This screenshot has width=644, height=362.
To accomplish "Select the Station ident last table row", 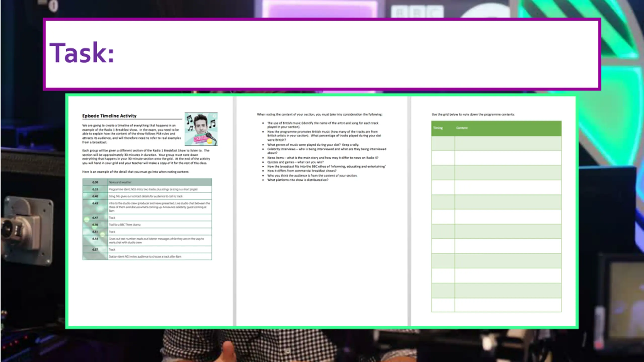I will pos(145,256).
